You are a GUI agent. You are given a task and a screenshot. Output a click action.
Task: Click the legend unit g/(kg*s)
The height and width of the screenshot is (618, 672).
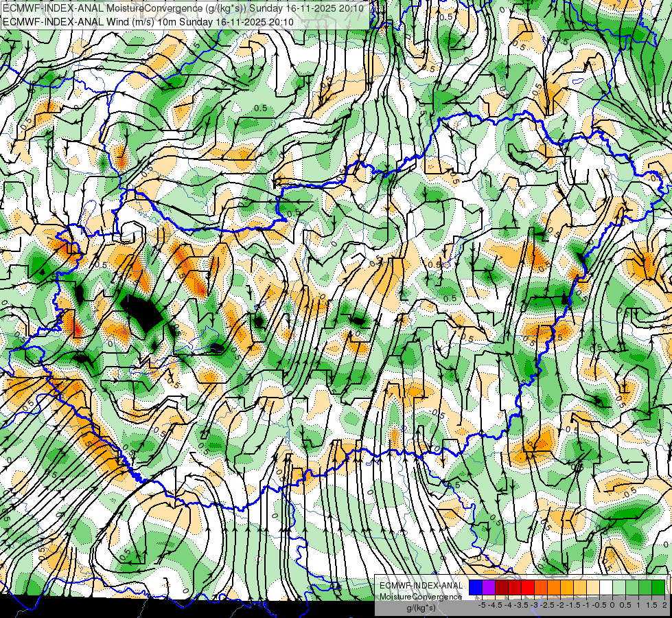(421, 608)
